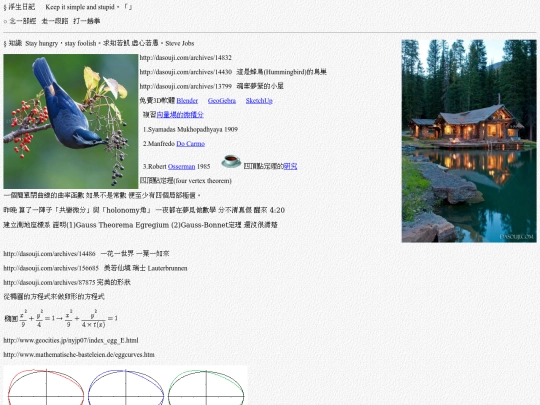Click the Stay hungry, stay foolish quote
Image resolution: width=540 pixels, height=405 pixels.
(110, 43)
